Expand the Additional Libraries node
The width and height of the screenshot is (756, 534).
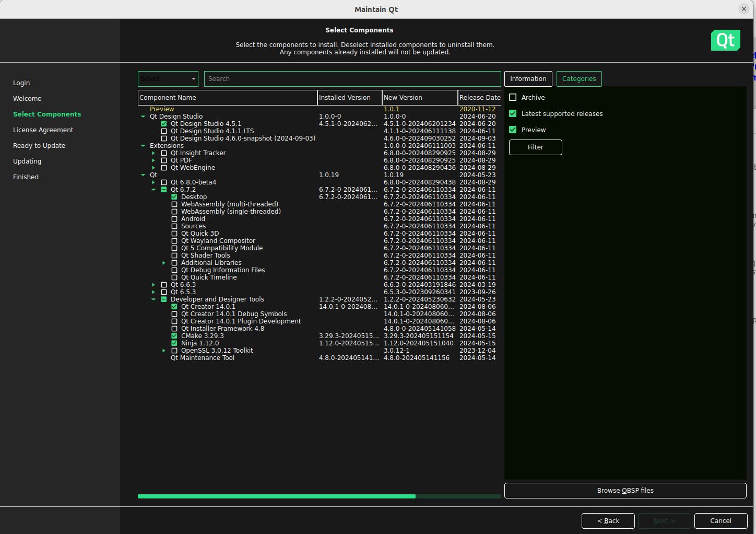tap(164, 263)
